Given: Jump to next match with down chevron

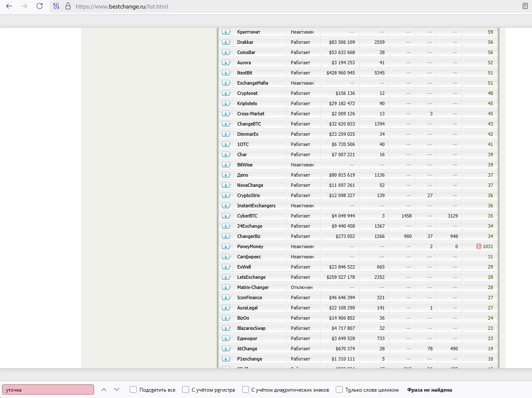Looking at the screenshot, I should [117, 389].
